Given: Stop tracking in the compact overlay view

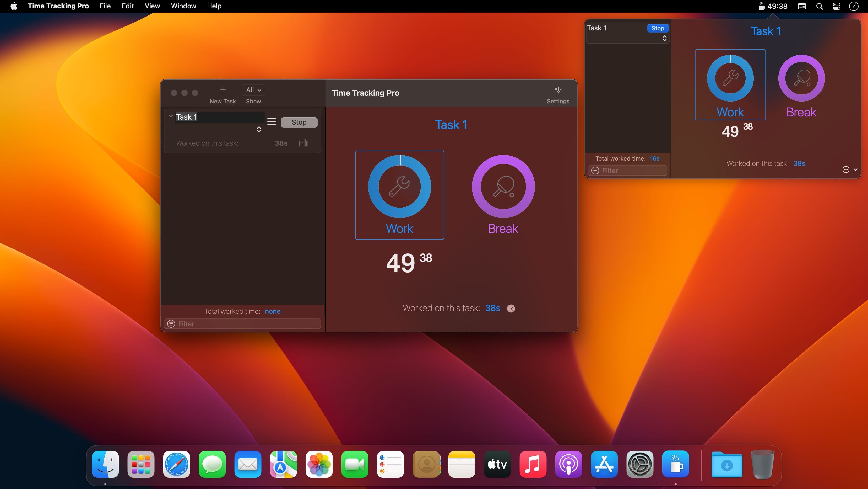Looking at the screenshot, I should (656, 28).
